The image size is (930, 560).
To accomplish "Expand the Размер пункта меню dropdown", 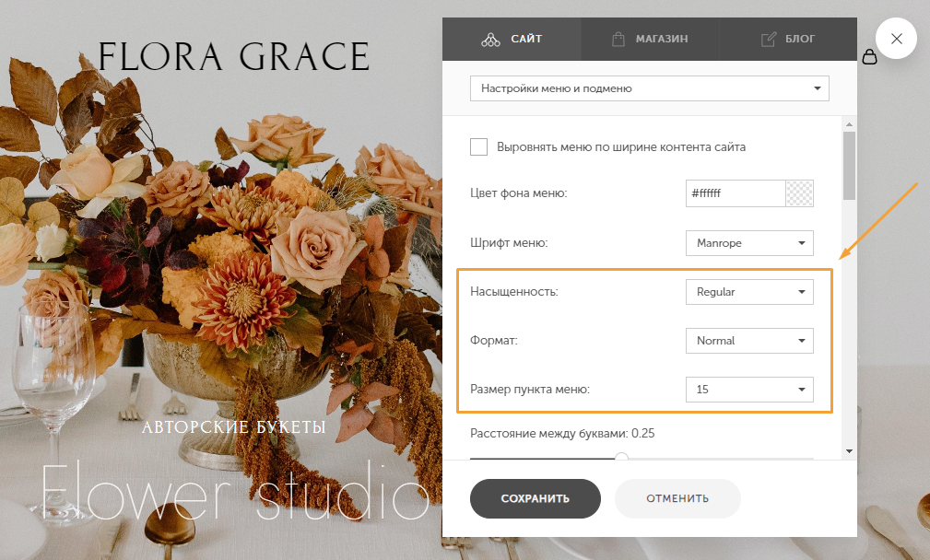I will click(749, 390).
